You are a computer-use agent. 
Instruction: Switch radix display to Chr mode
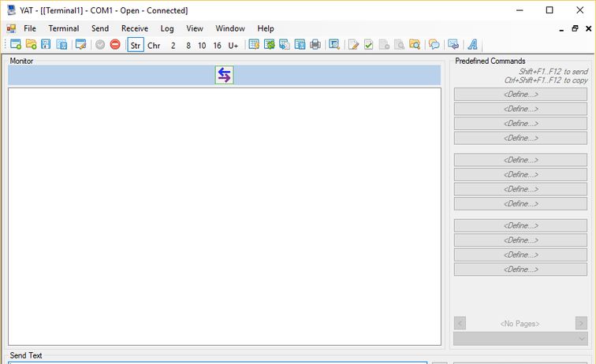(x=154, y=45)
